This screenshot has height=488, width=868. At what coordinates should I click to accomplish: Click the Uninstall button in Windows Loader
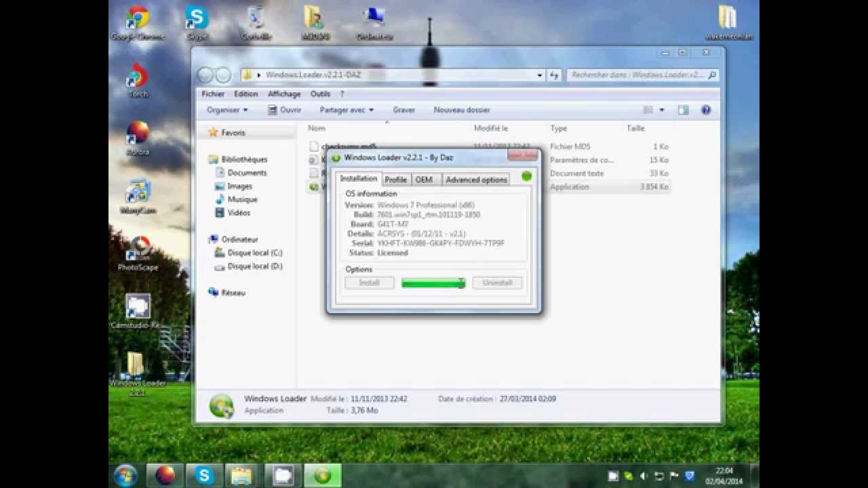click(498, 283)
